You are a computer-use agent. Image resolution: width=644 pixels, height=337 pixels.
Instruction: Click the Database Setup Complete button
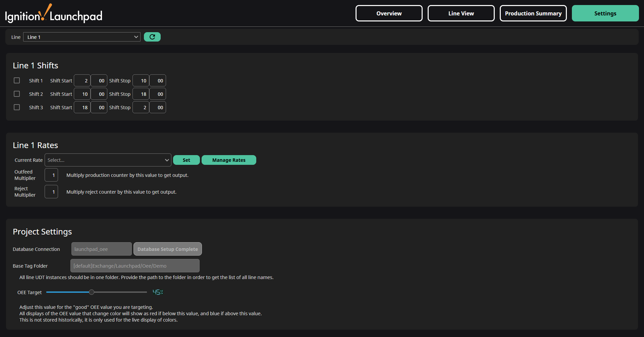point(168,249)
